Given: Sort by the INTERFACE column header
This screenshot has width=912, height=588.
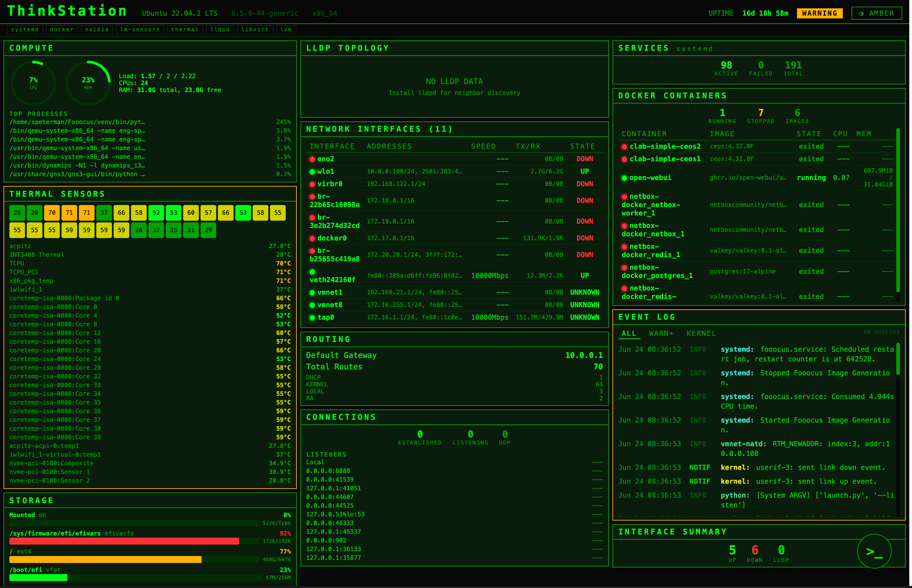Looking at the screenshot, I should [332, 147].
